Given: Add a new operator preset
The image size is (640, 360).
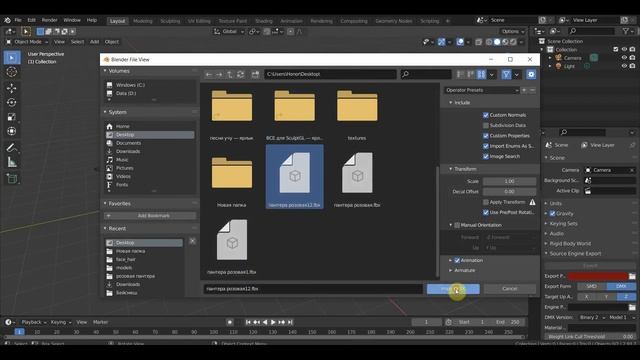Looking at the screenshot, I should click(x=524, y=90).
